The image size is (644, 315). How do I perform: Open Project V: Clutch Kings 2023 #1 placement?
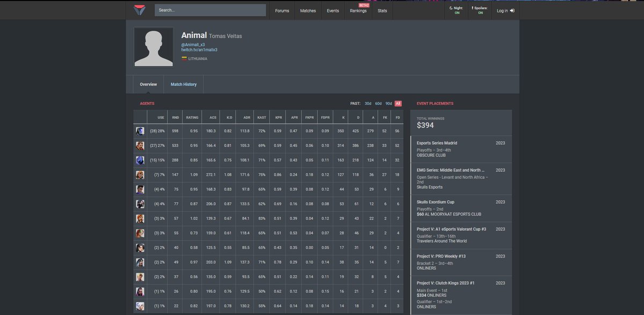tap(461, 295)
